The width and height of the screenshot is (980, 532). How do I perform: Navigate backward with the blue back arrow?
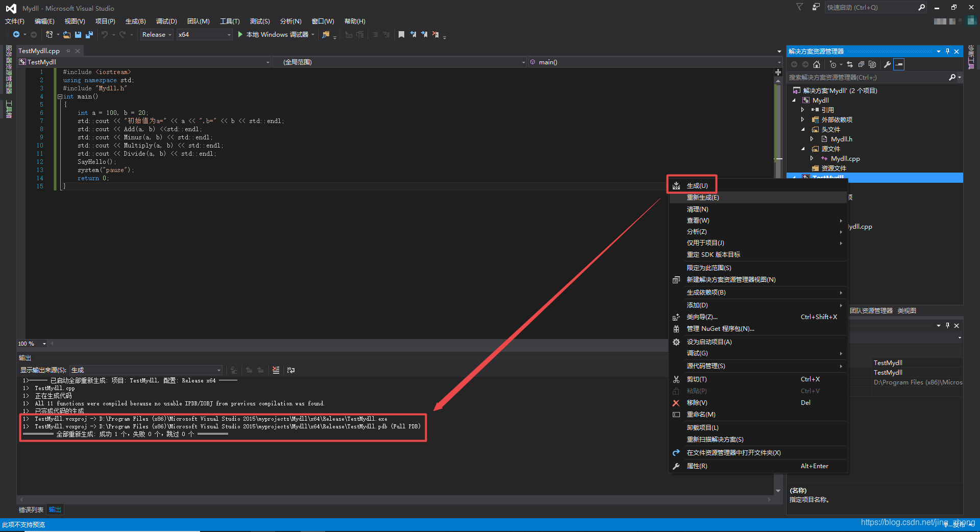[x=16, y=34]
